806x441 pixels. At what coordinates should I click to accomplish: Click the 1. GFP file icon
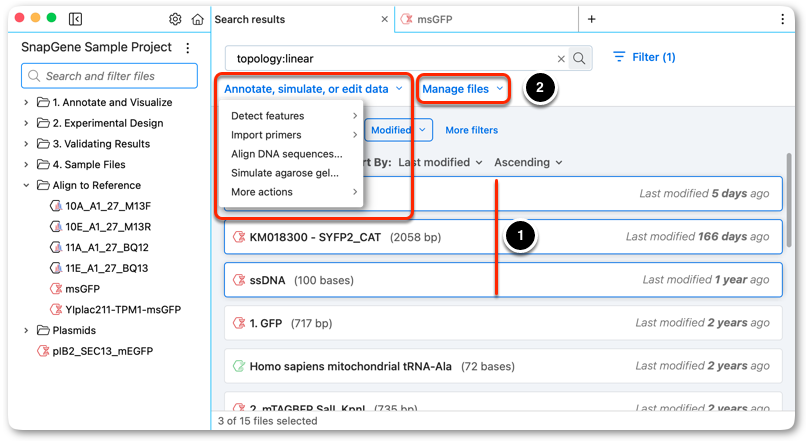click(x=239, y=323)
